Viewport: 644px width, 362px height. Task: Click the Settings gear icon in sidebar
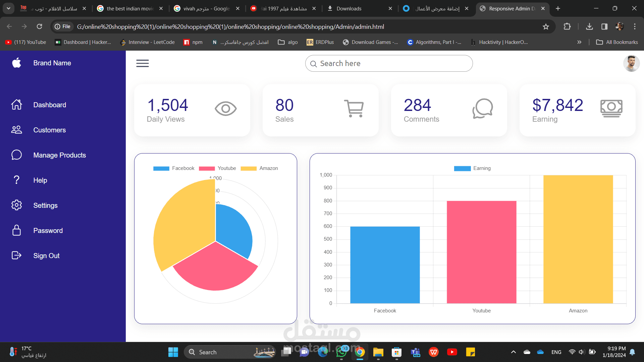point(16,205)
